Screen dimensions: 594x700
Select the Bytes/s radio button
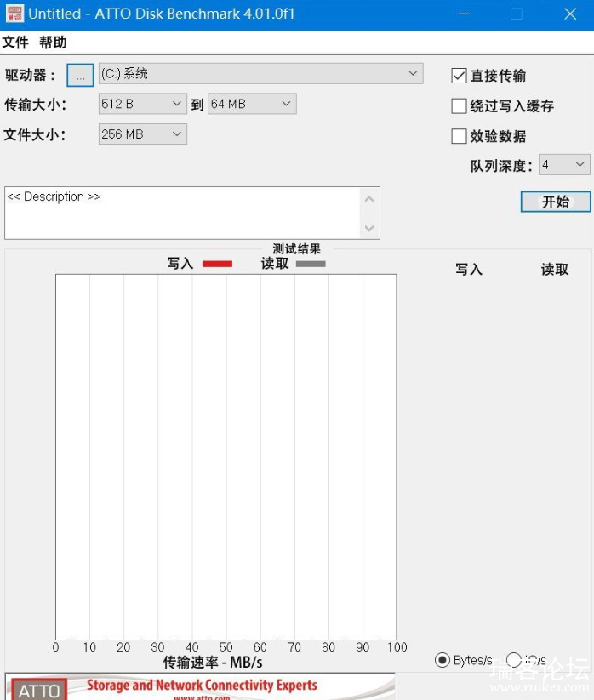443,660
